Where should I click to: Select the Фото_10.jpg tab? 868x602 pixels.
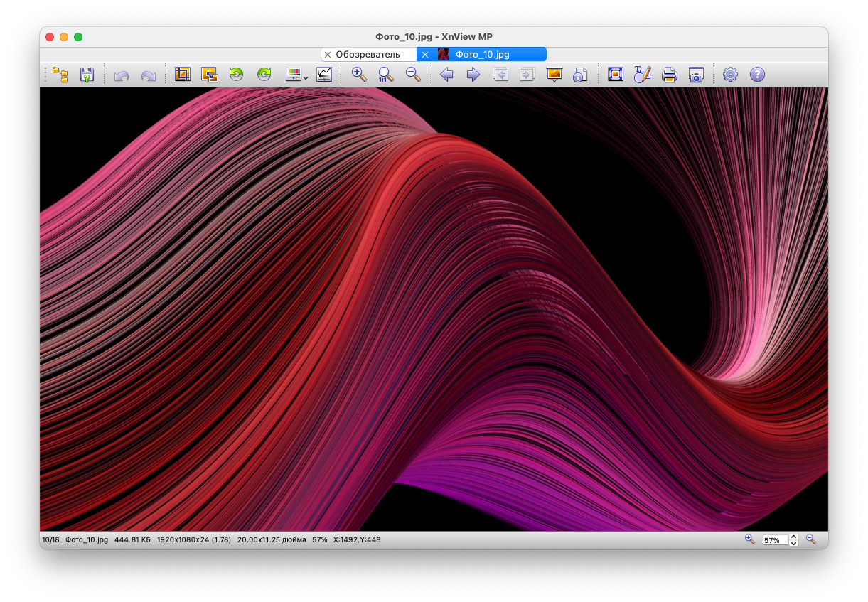tap(482, 55)
